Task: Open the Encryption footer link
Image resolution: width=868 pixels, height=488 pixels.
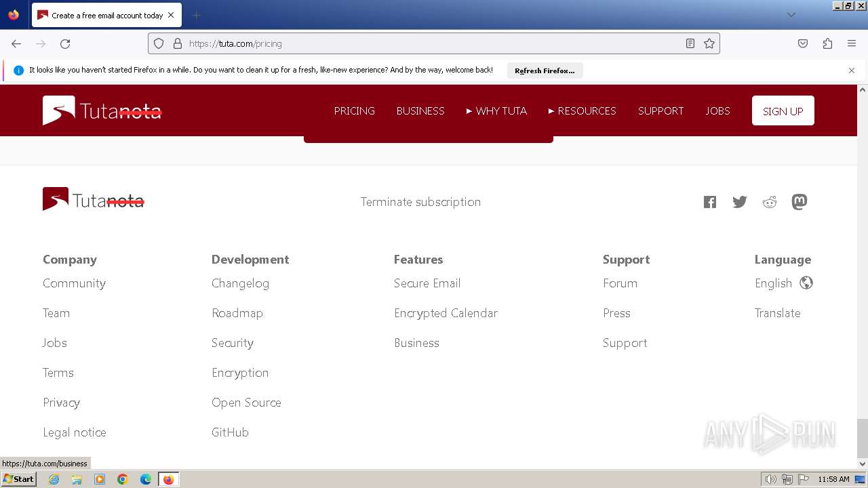Action: [x=240, y=373]
